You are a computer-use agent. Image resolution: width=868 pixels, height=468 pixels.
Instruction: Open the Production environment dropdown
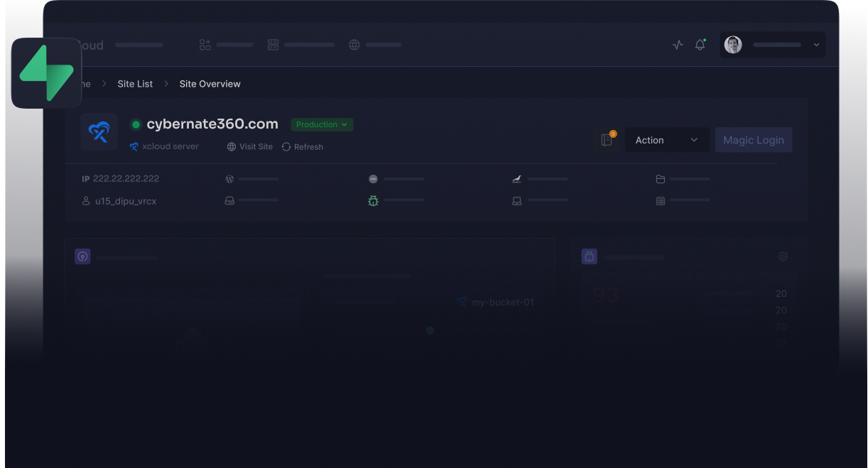(x=322, y=124)
